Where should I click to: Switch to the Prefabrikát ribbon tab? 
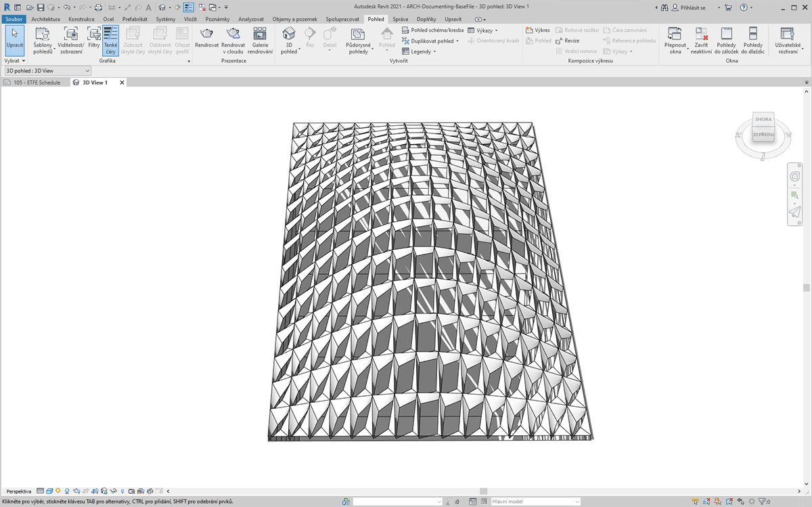click(x=135, y=19)
